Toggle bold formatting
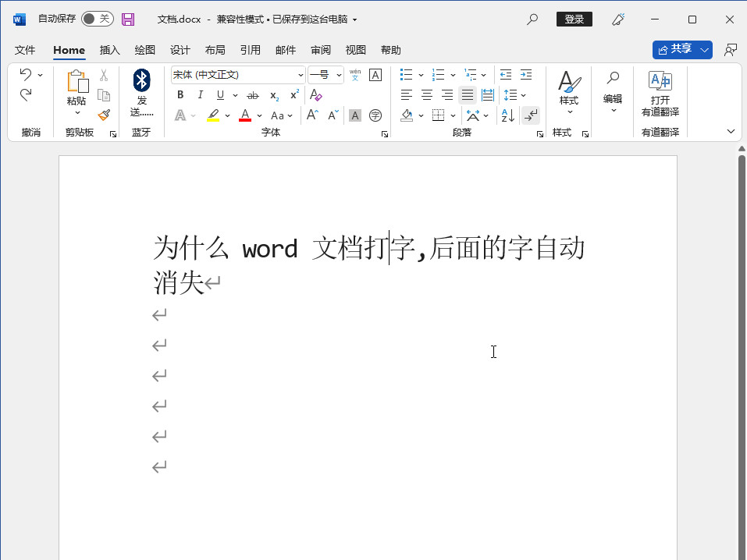 pos(180,95)
